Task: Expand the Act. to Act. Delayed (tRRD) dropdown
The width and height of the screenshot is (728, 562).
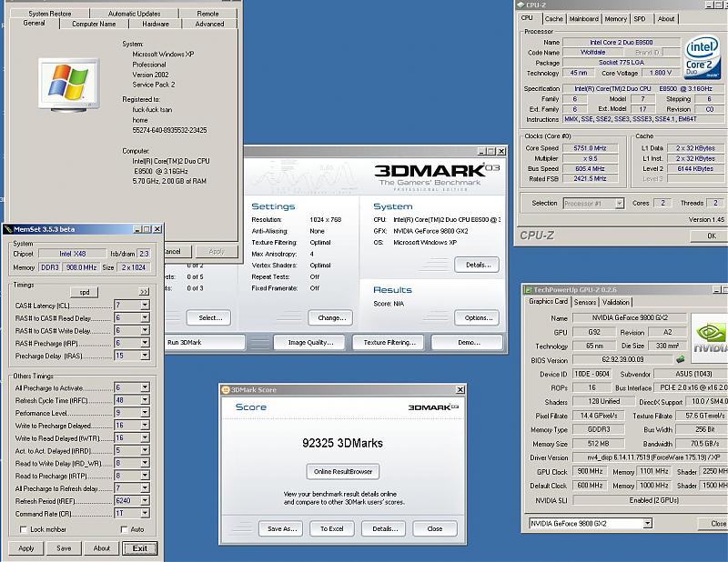Action: point(145,450)
